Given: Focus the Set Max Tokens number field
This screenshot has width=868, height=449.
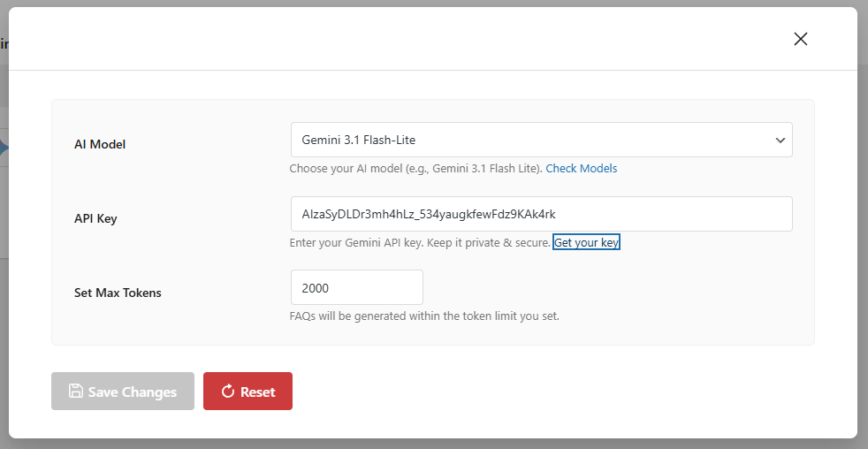Looking at the screenshot, I should (x=356, y=287).
